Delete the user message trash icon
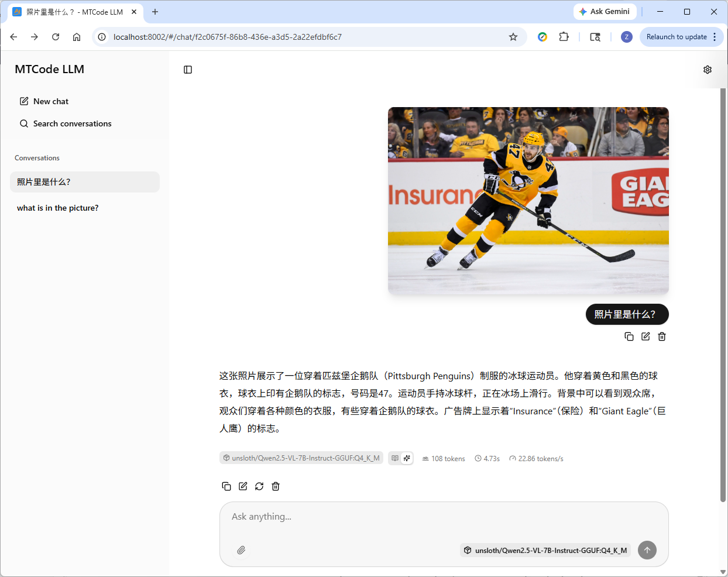728x577 pixels. pyautogui.click(x=662, y=336)
